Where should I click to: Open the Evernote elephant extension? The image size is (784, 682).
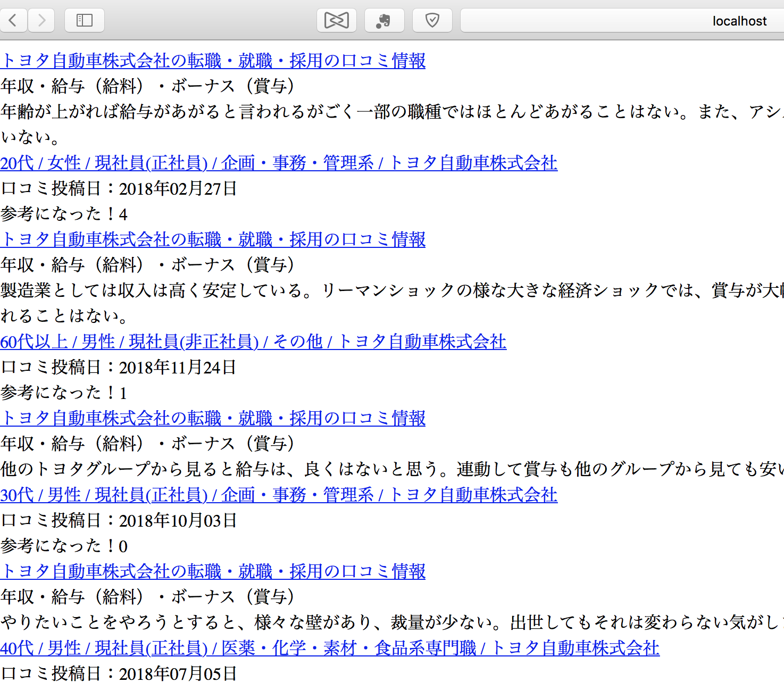385,21
